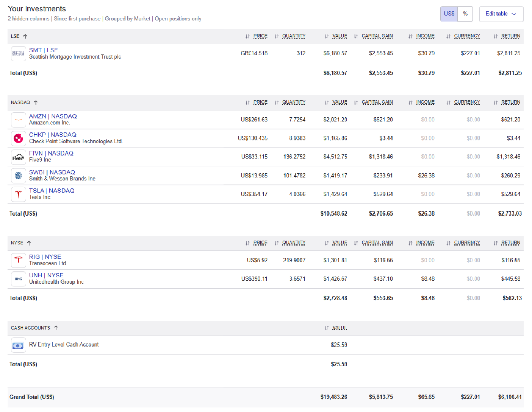
Task: Click the cash account value $25.59 in its row
Action: click(x=339, y=345)
